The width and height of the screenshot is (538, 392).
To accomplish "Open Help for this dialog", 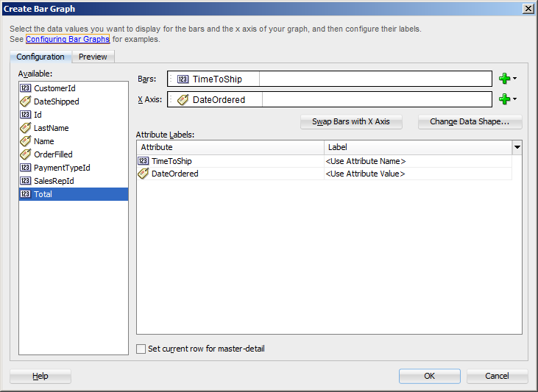I will pyautogui.click(x=40, y=376).
